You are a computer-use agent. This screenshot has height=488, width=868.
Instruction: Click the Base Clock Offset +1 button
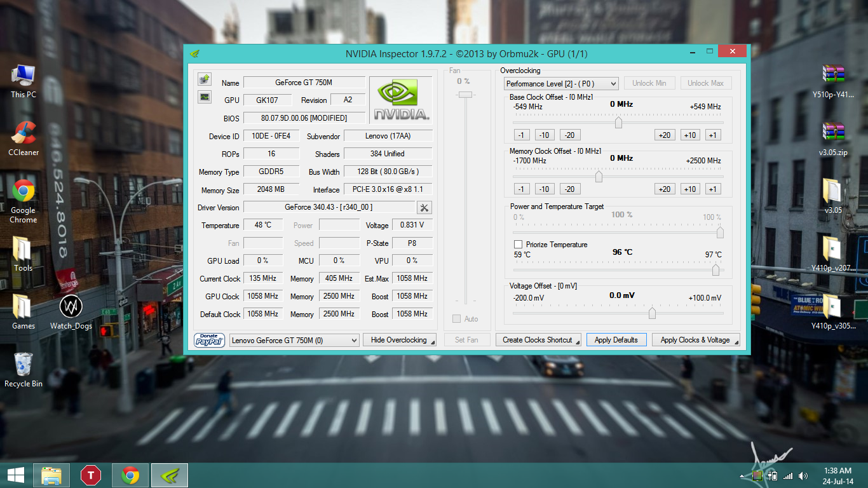click(713, 135)
